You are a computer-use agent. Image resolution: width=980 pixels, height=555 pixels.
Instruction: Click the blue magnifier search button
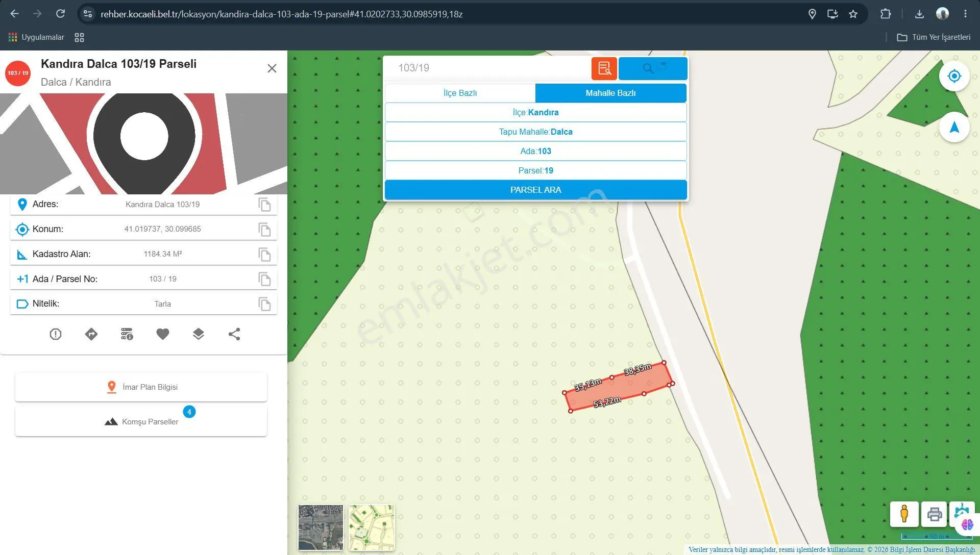tap(653, 68)
